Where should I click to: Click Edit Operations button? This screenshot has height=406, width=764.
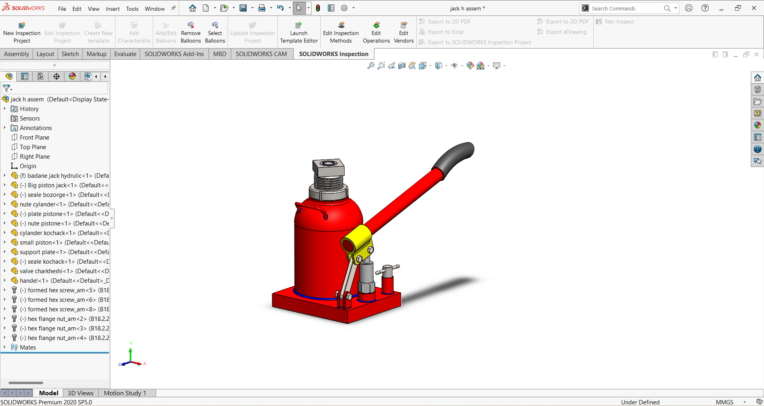coord(376,33)
